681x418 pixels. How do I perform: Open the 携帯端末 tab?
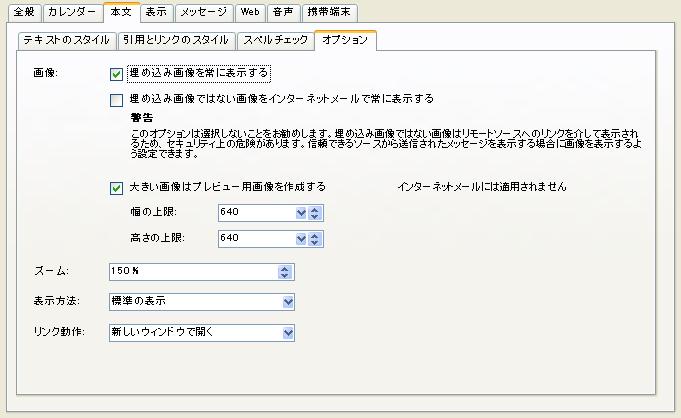[x=329, y=12]
